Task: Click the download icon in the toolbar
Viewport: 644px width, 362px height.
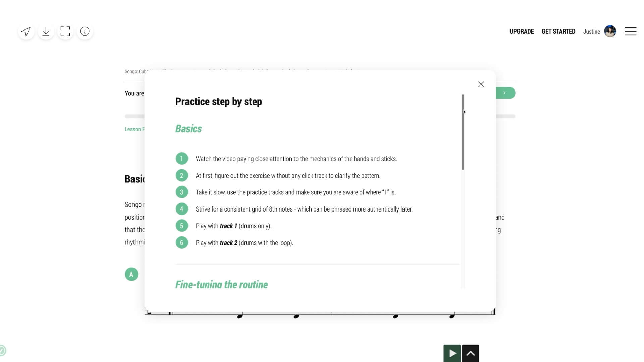Action: tap(46, 31)
